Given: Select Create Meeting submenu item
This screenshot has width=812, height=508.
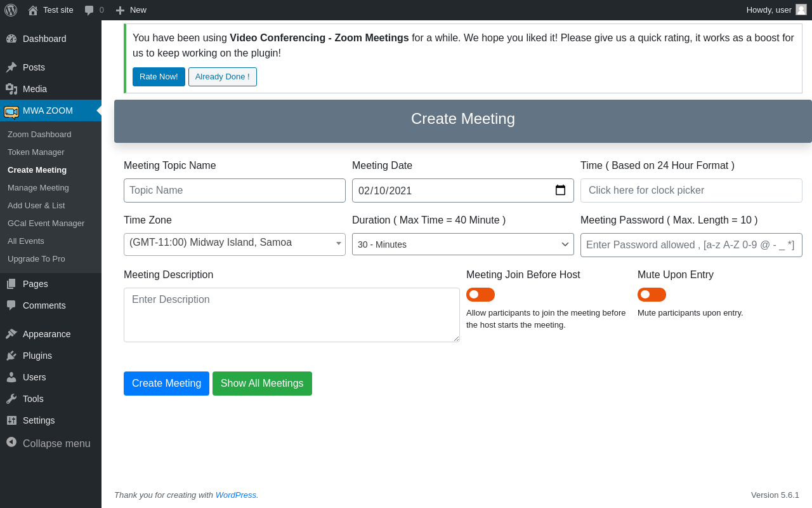Looking at the screenshot, I should pyautogui.click(x=37, y=170).
